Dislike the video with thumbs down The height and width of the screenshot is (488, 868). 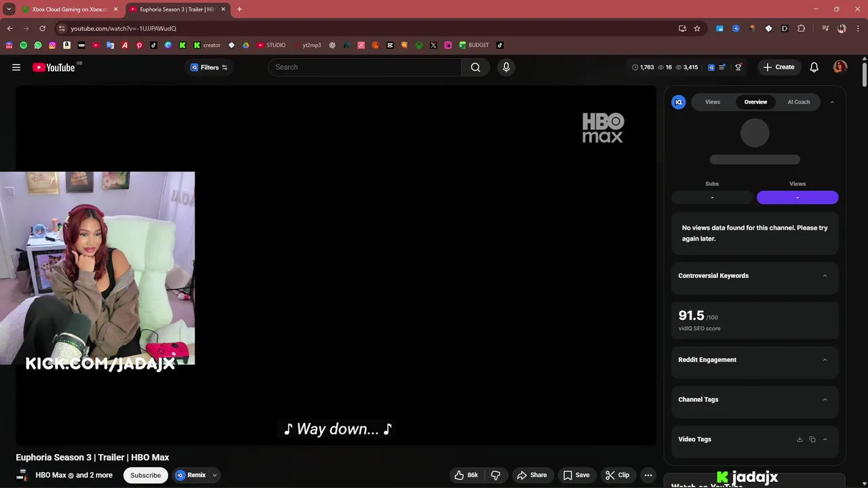tap(496, 475)
